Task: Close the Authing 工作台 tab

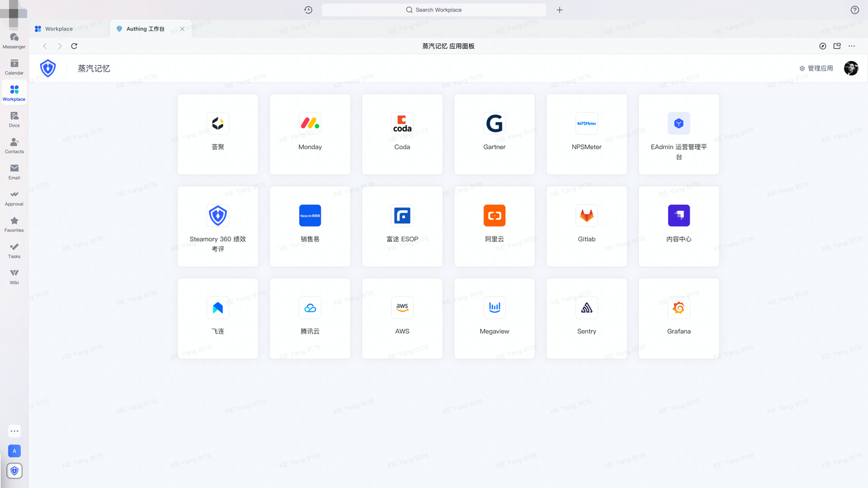Action: [182, 28]
